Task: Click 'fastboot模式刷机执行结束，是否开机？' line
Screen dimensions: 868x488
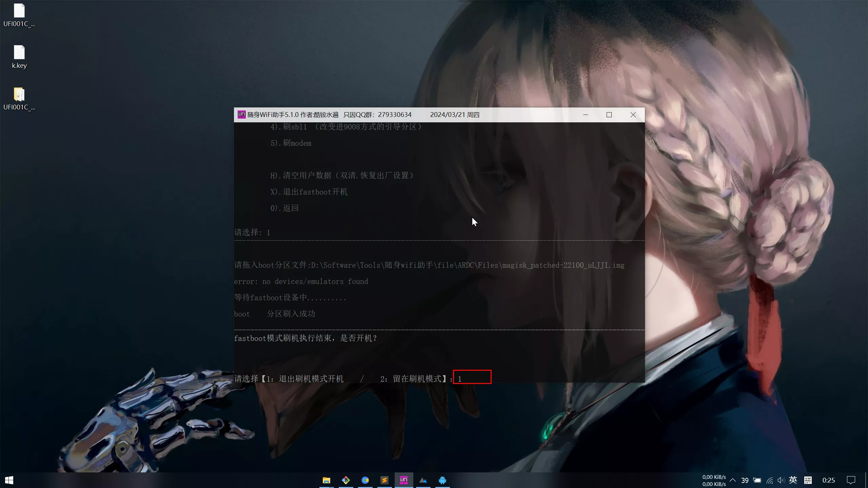Action: point(305,338)
